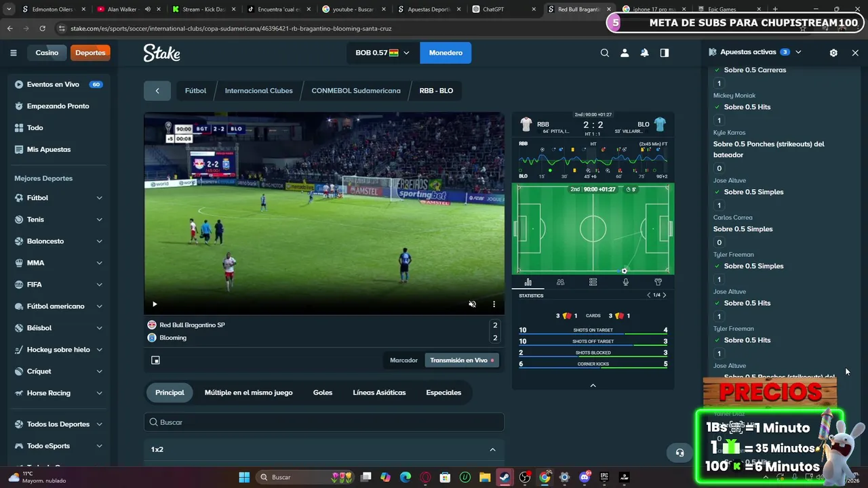Go to next statistics page arrow

[x=665, y=295]
